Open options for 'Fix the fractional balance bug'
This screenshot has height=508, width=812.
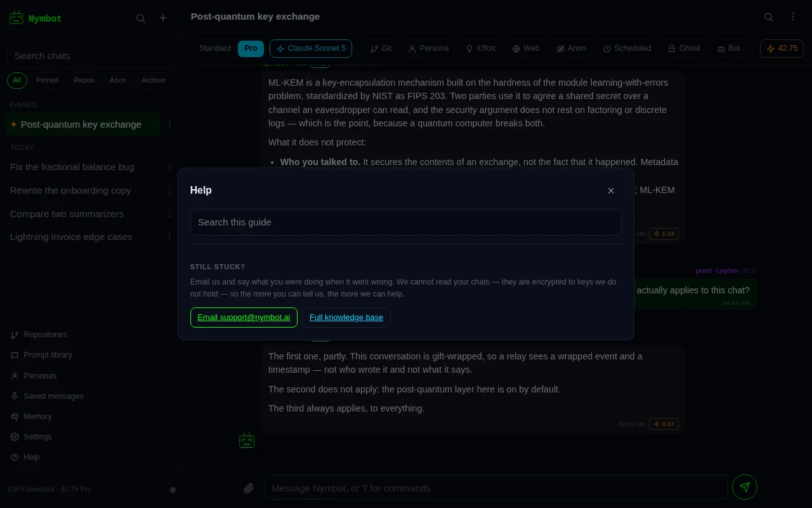tap(169, 167)
